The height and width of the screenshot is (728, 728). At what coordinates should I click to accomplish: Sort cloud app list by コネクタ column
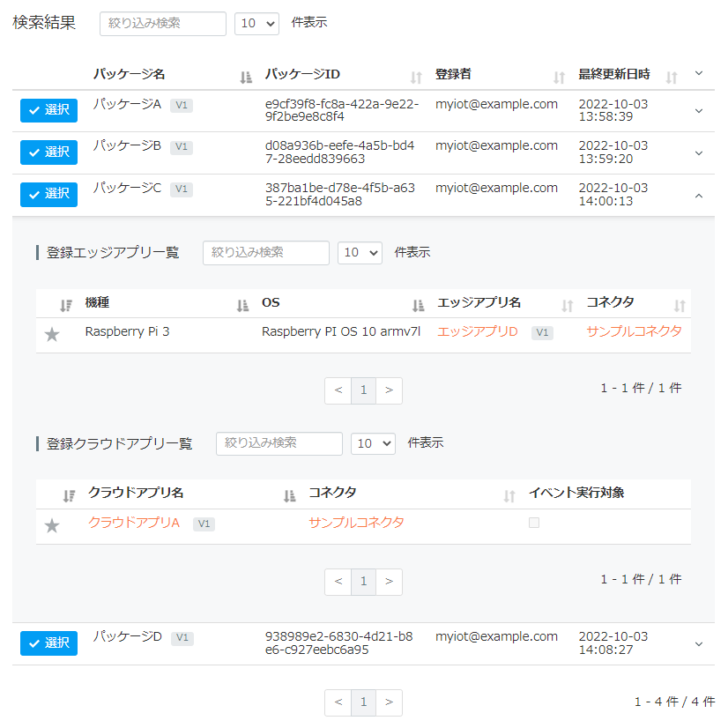tap(509, 496)
